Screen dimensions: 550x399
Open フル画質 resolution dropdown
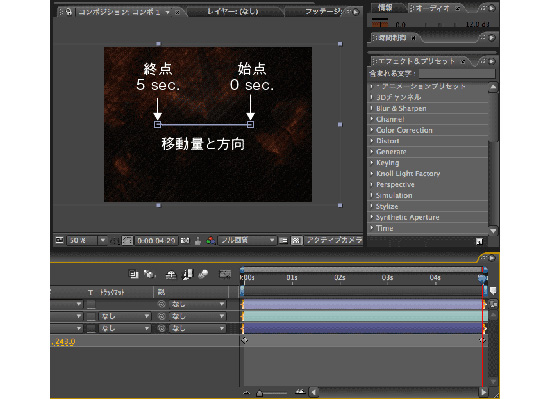click(x=247, y=241)
